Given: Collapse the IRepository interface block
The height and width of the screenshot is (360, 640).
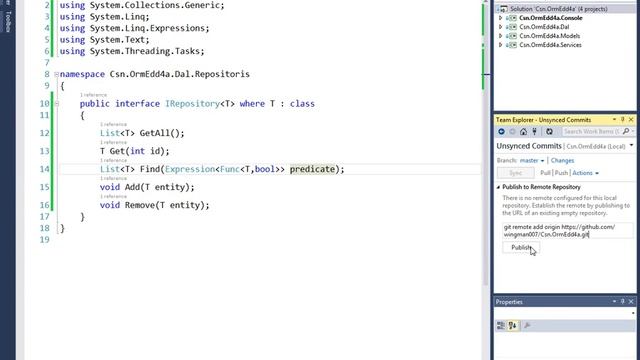Looking at the screenshot, I should pos(57,104).
